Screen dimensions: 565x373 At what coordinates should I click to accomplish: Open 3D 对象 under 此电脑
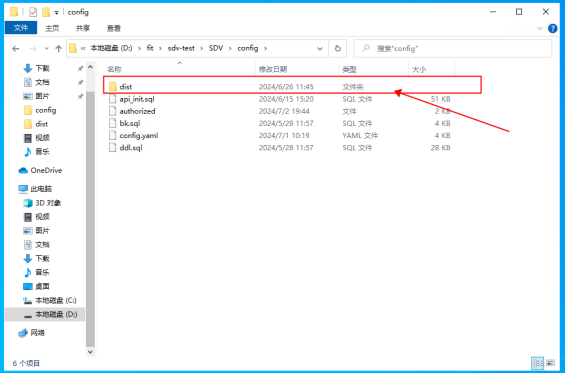pyautogui.click(x=48, y=203)
